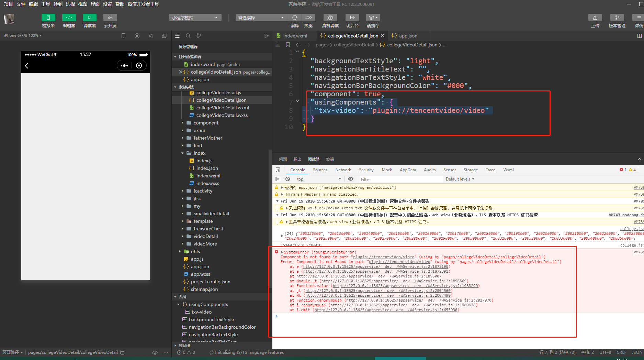
Task: Switch to the Network devtools tab
Action: click(x=343, y=170)
